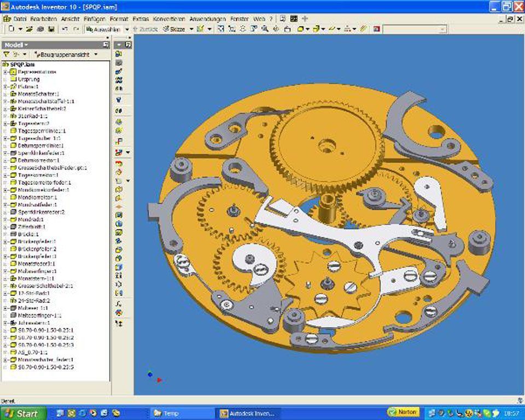Click the magnifier zoom icon in toolbar

(265, 28)
